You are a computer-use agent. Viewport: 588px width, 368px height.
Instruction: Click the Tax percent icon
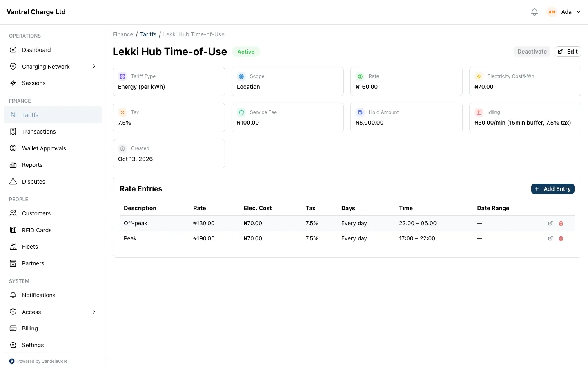(122, 112)
